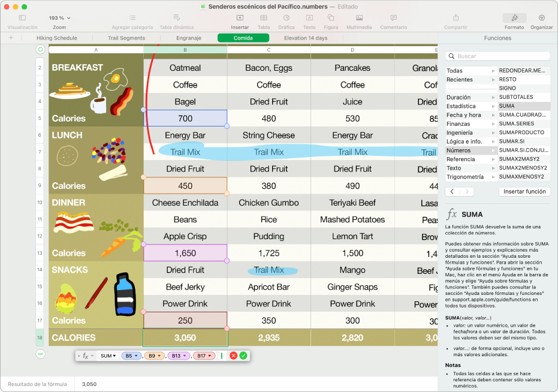
Task: Select the Estadística function category
Action: click(x=461, y=106)
